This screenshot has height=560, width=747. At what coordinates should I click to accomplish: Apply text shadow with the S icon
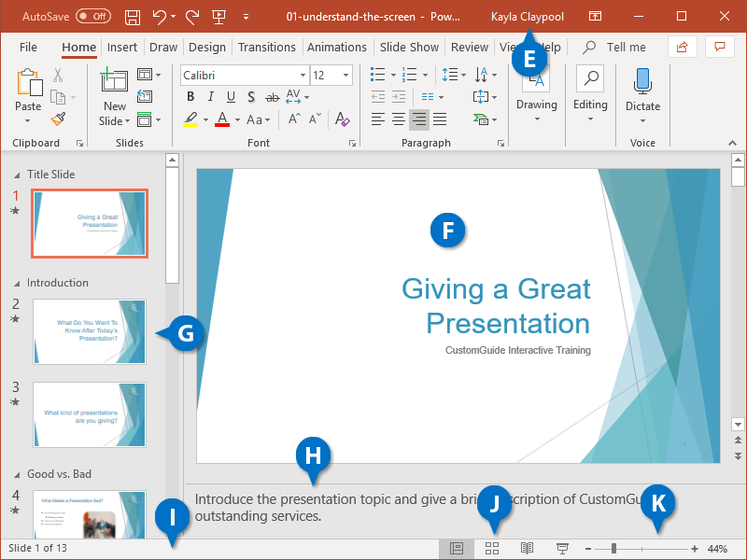click(251, 97)
